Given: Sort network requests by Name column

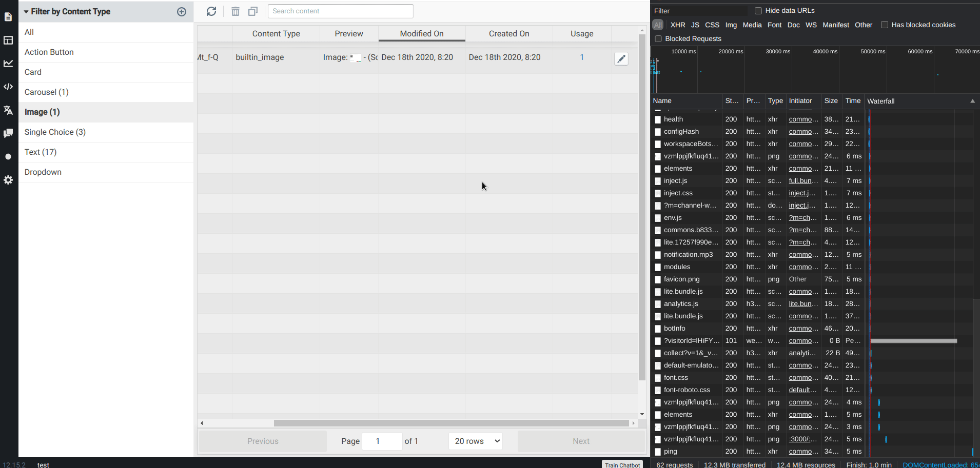Looking at the screenshot, I should coord(687,101).
